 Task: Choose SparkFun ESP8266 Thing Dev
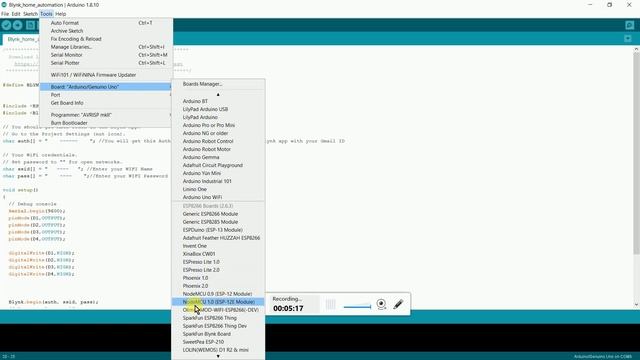coord(218,326)
